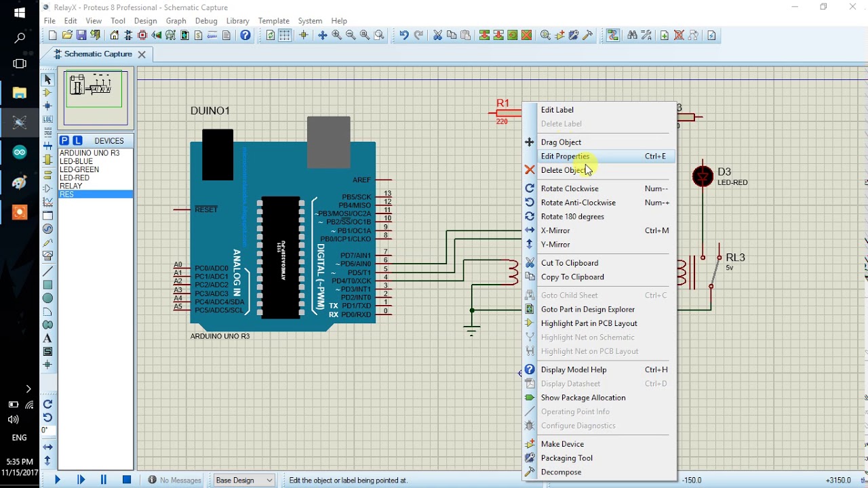This screenshot has height=488, width=868.
Task: Redraw the display using the refresh icon
Action: (x=271, y=35)
